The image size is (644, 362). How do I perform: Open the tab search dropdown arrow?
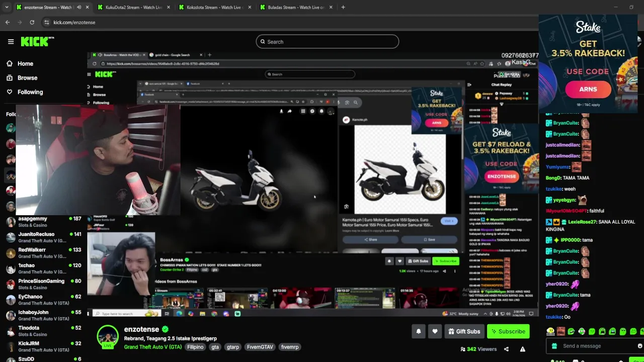(7, 8)
